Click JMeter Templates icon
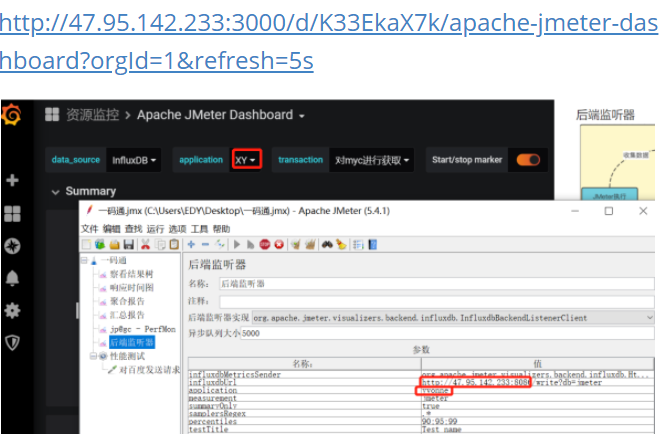 (x=100, y=244)
